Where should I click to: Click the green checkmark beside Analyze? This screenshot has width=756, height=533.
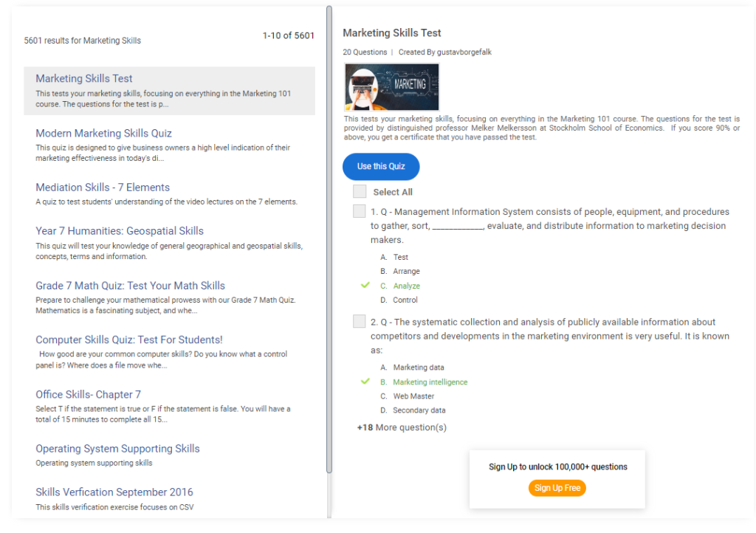(365, 285)
